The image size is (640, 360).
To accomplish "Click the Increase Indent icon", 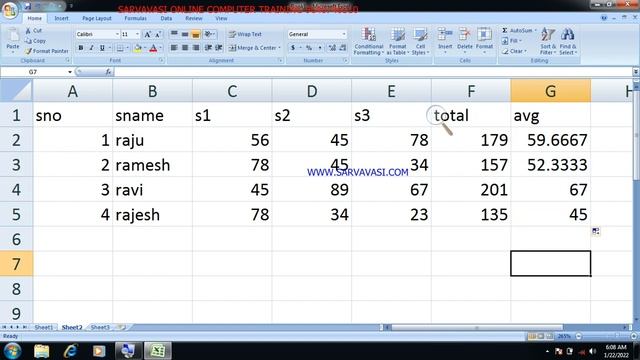I will pyautogui.click(x=219, y=48).
